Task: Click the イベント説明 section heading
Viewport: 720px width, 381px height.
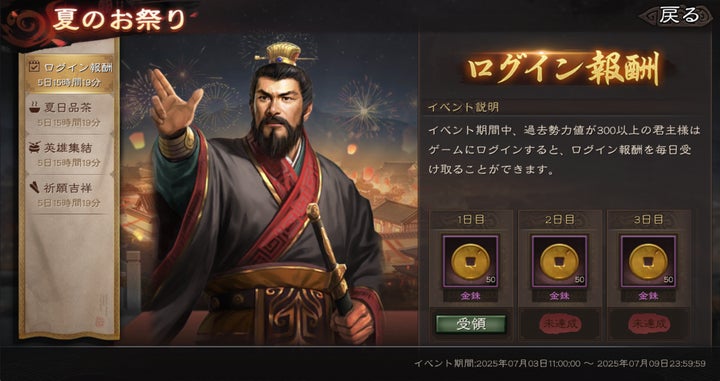Action: point(463,107)
